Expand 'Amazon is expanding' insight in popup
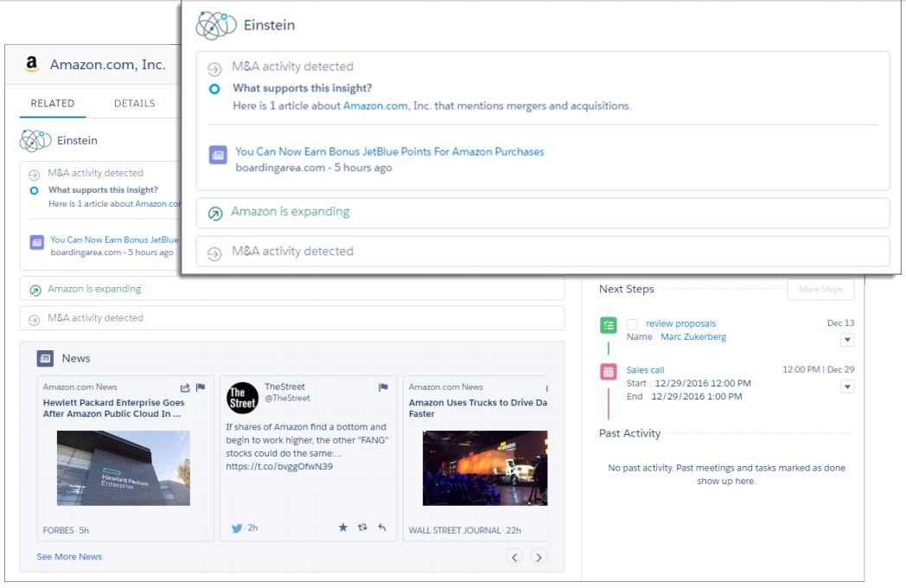The width and height of the screenshot is (906, 588). [290, 212]
